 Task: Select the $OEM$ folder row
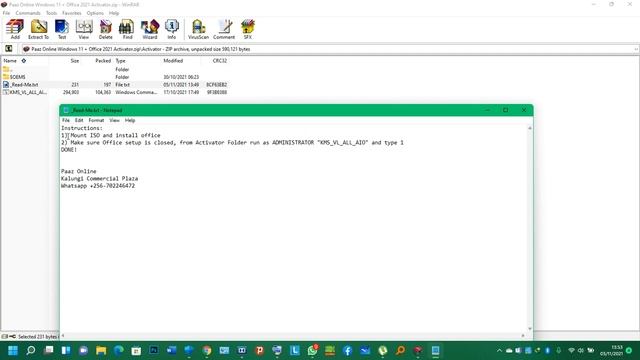pos(114,77)
